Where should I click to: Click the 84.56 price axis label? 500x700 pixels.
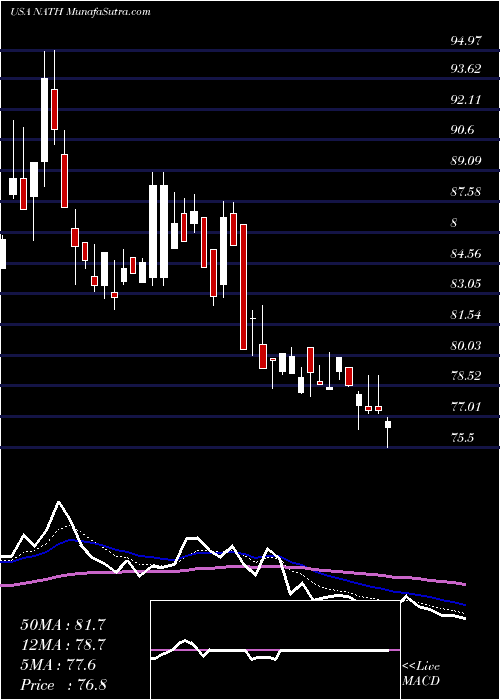(x=466, y=254)
